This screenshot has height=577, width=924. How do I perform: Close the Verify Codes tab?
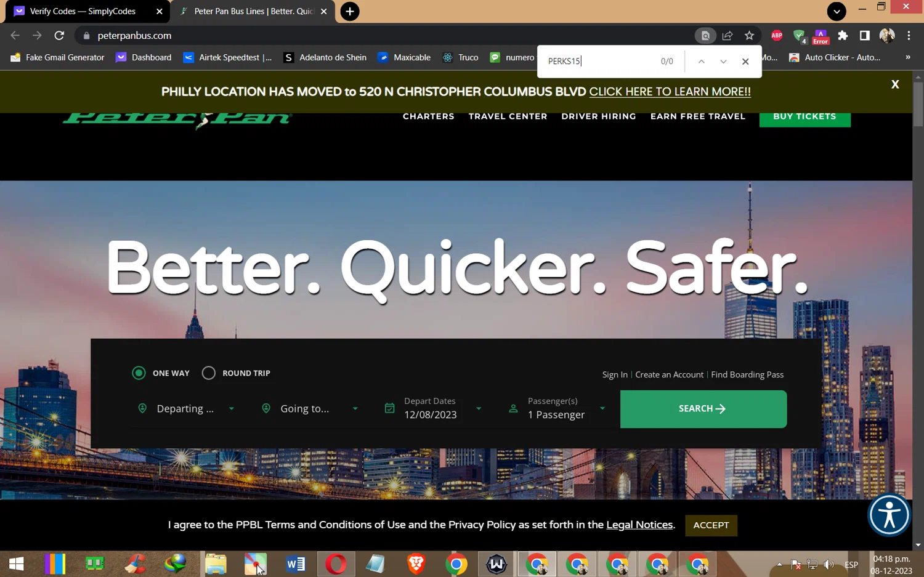click(x=160, y=11)
